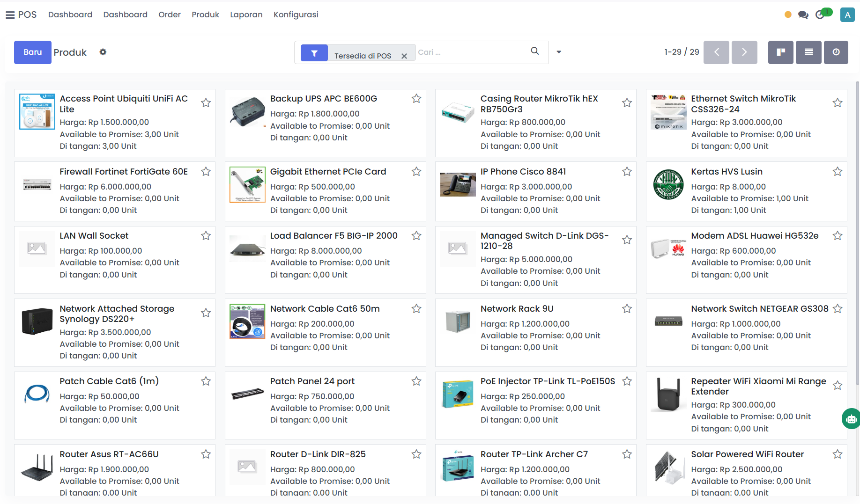860x504 pixels.
Task: Star Modem ADSL Huawei HG532e
Action: coord(838,236)
